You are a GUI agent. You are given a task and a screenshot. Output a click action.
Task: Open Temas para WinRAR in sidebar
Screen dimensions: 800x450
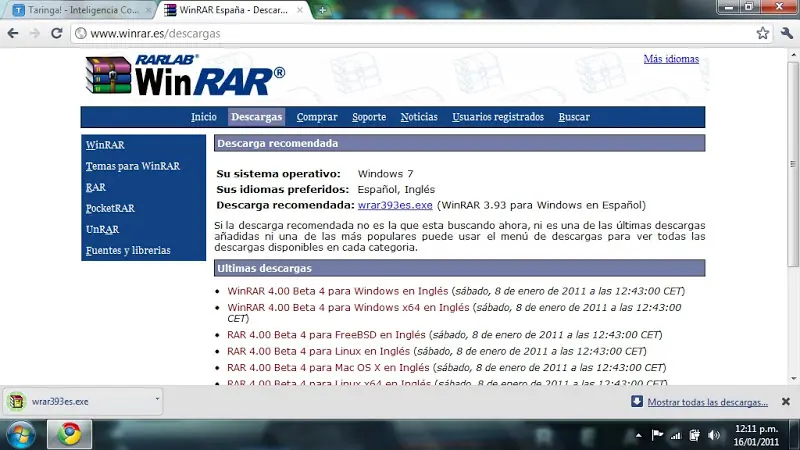click(x=133, y=166)
